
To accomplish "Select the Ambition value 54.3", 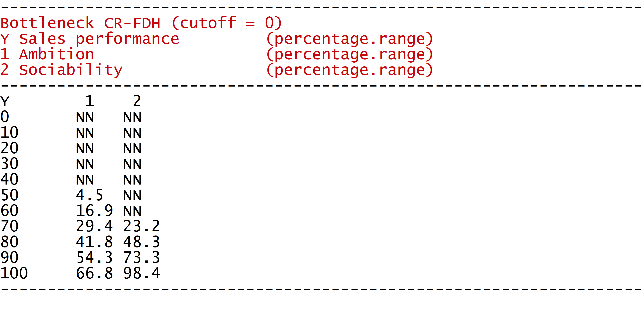I will [94, 257].
